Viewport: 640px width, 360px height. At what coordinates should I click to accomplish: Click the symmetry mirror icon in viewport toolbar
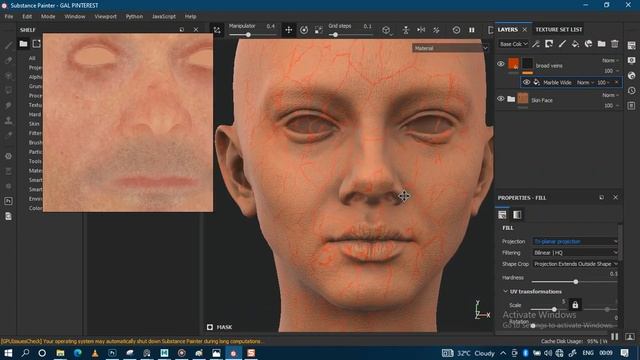421,30
